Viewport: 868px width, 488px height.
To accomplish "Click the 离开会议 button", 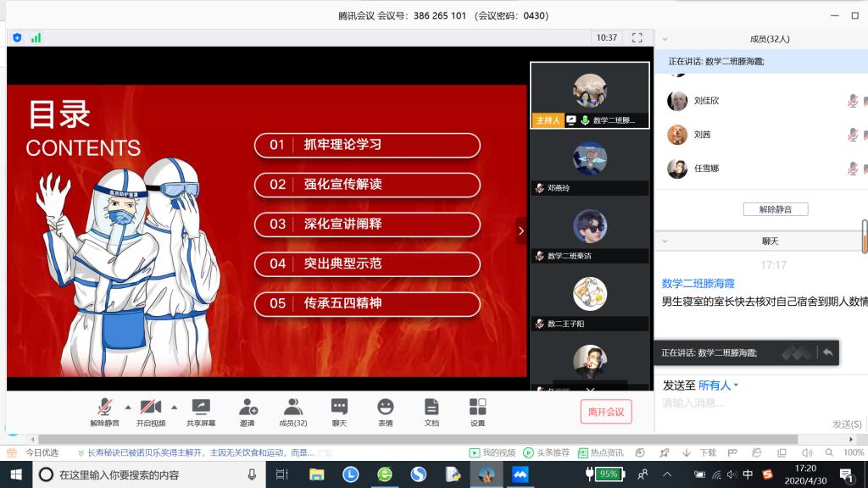I will 605,412.
